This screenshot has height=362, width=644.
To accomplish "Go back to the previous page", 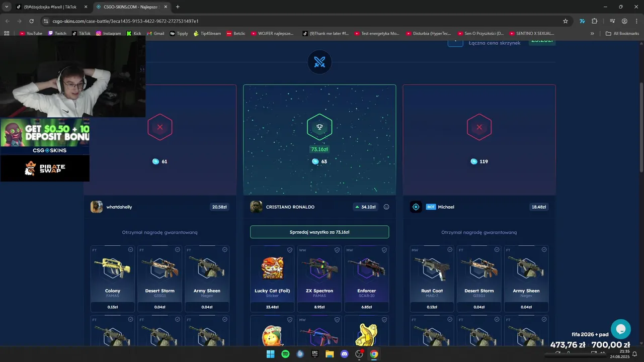I will 7,21.
